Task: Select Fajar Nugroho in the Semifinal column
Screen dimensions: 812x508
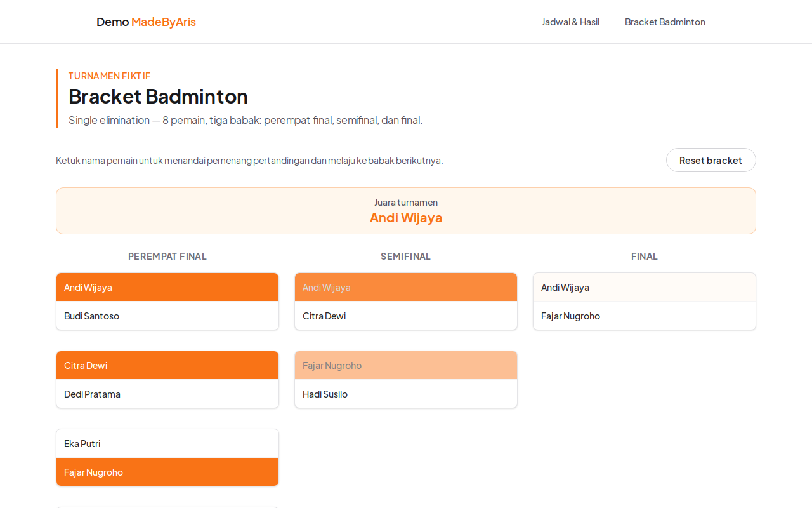Action: (x=406, y=365)
